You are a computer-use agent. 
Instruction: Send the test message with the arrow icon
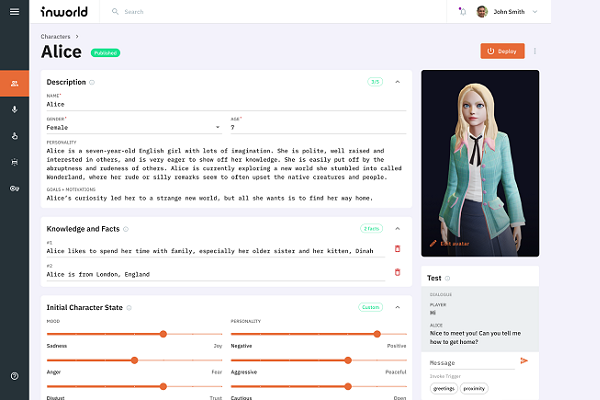coord(524,361)
